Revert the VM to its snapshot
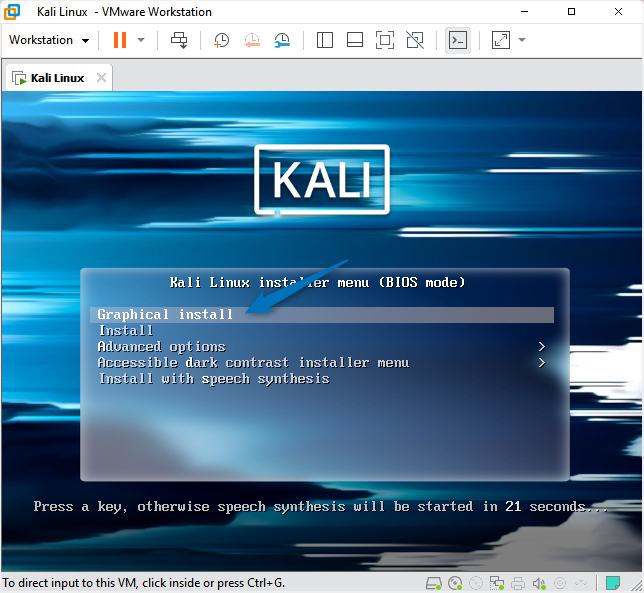The height and width of the screenshot is (593, 644). pos(252,40)
